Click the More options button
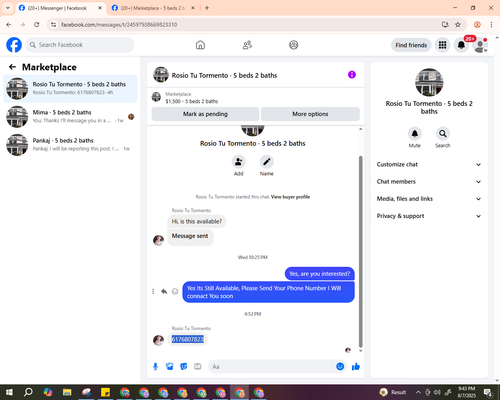 pos(310,114)
